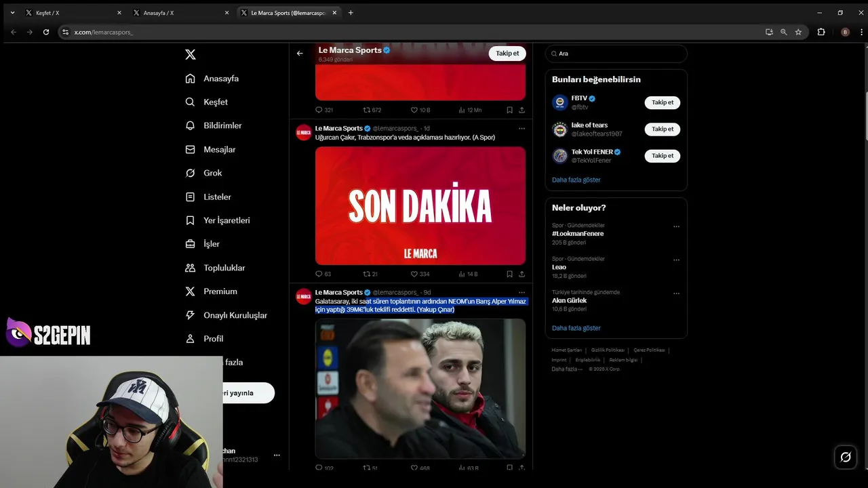Screen dimensions: 868x488
Task: Open more options for #LookmanFenere trend
Action: [676, 226]
